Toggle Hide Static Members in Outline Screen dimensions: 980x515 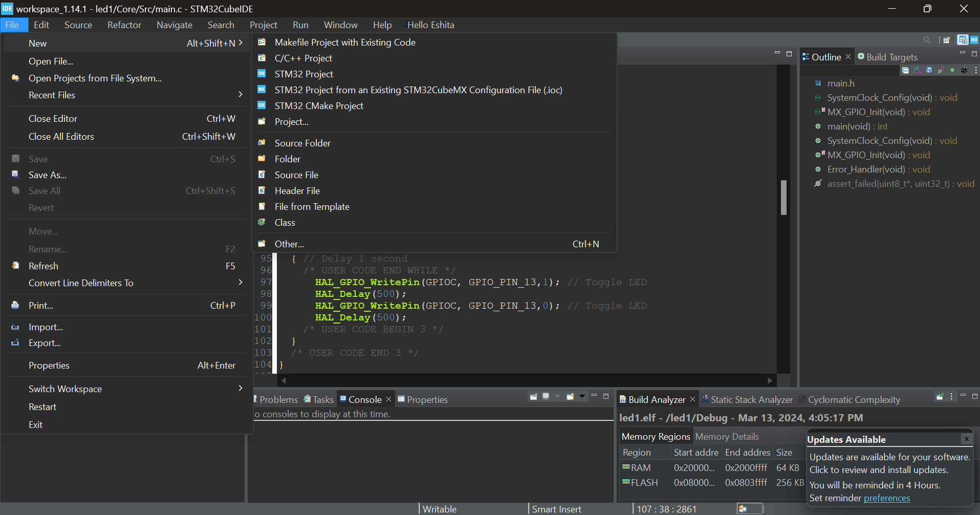coord(941,70)
